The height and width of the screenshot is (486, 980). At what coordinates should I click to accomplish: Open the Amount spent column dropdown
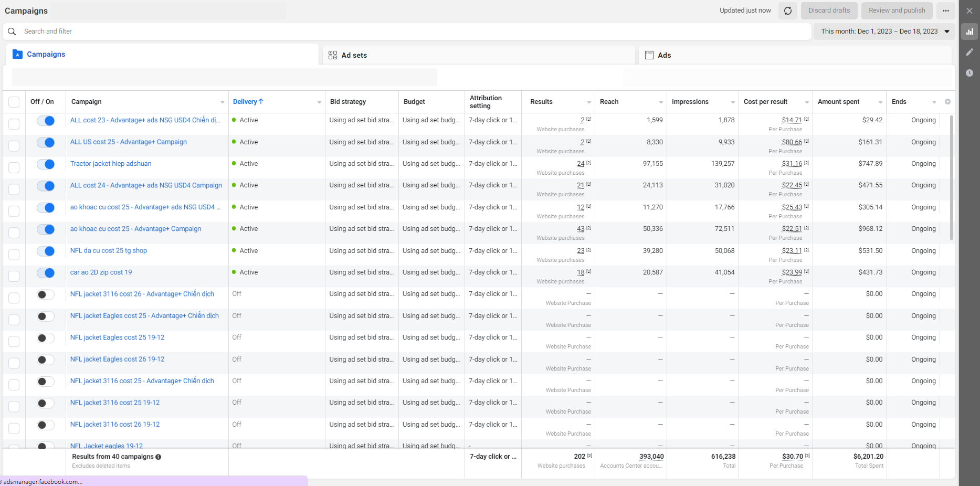880,102
